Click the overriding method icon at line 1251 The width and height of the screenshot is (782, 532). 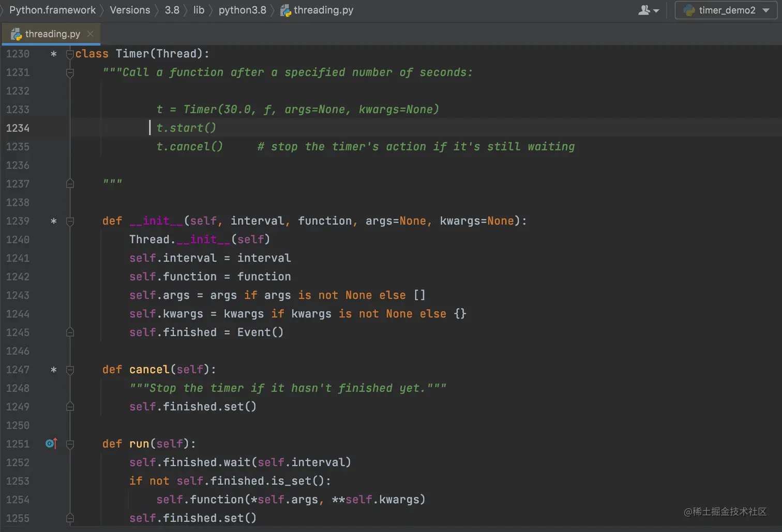(51, 444)
